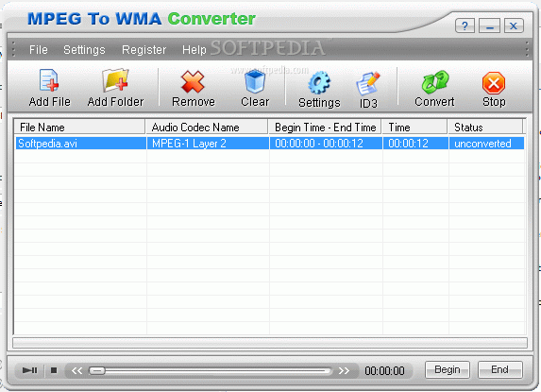Toggle play/pause in the player bar
This screenshot has height=392, width=541.
pos(29,370)
